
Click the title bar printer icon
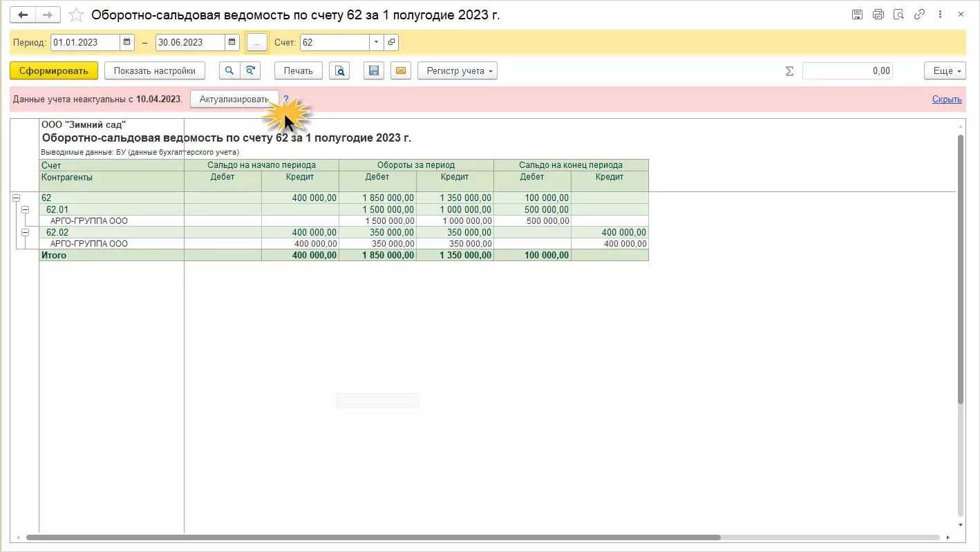[878, 15]
